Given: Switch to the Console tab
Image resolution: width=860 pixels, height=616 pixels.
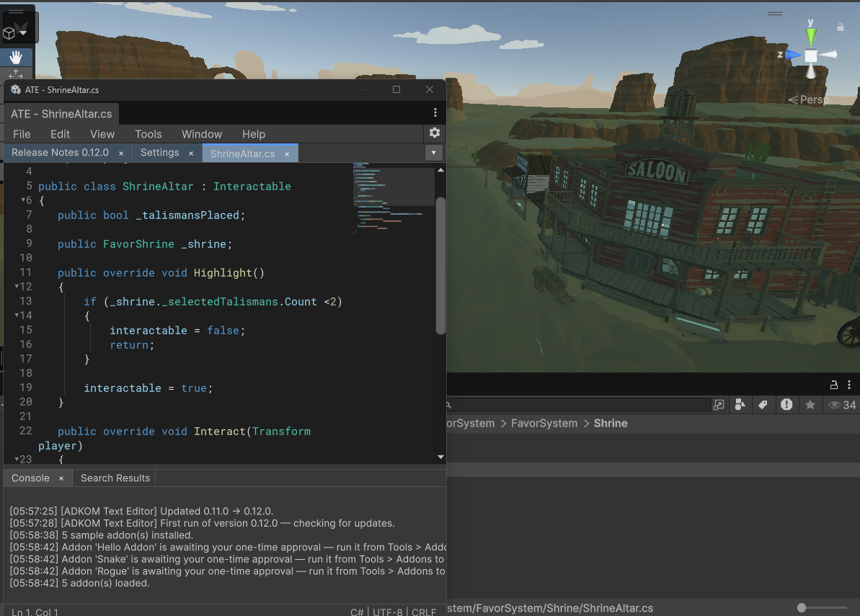Looking at the screenshot, I should [31, 478].
